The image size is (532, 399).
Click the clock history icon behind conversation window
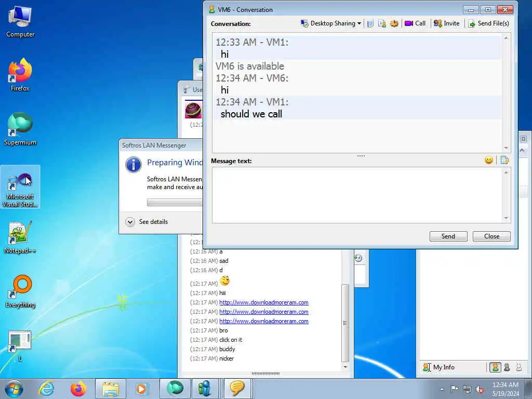(x=358, y=259)
